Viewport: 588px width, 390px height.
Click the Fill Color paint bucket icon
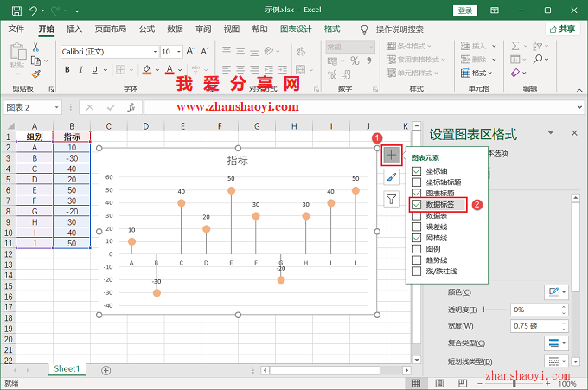click(x=147, y=70)
